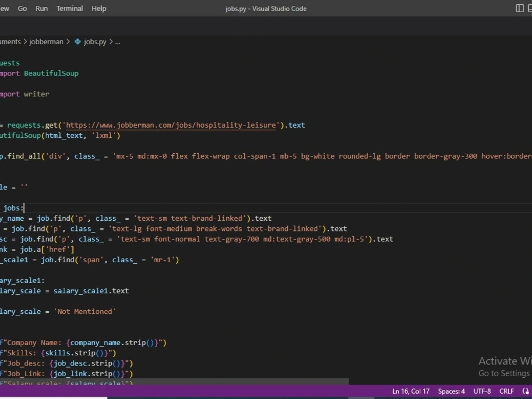The width and height of the screenshot is (532, 399).
Task: Click the Python file icon in breadcrumb
Action: coord(78,41)
